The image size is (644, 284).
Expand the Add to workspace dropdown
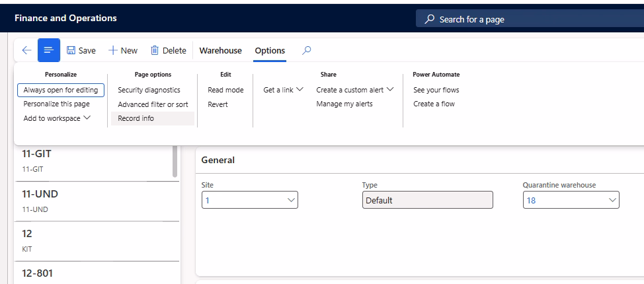(57, 118)
